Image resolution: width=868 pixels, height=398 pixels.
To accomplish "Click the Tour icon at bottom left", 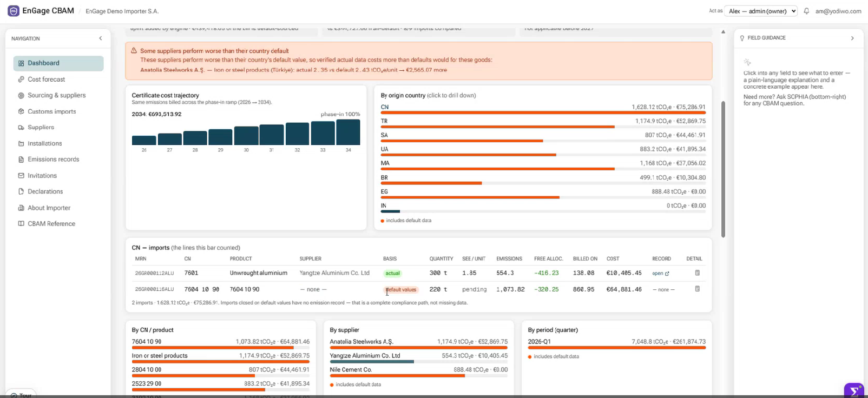I will 14,395.
